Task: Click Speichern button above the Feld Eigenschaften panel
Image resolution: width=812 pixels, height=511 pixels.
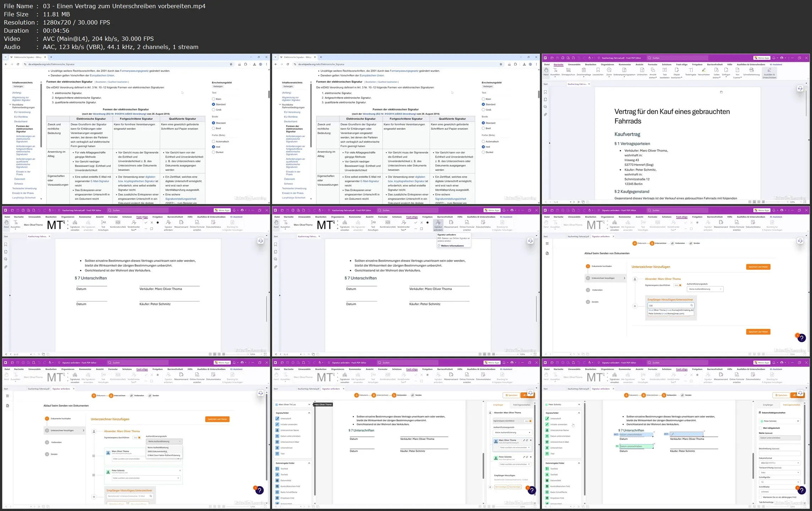Action: pos(781,395)
